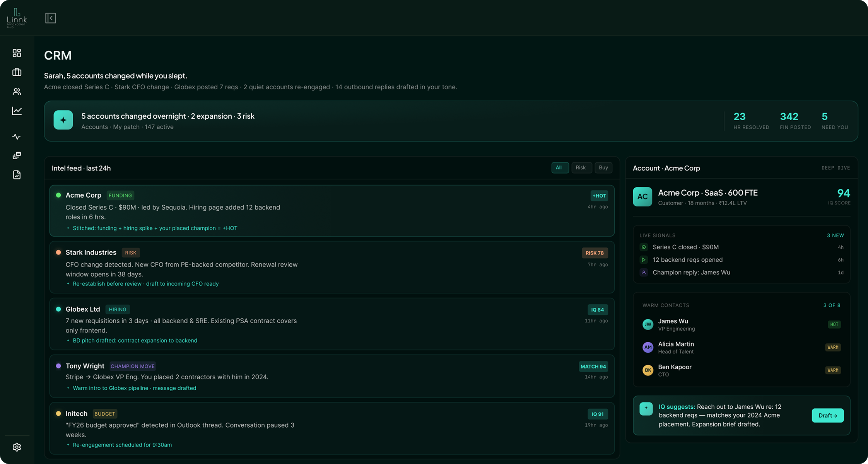Open the Stark Industries feed card title
Viewport: 868px width, 464px height.
(x=91, y=252)
